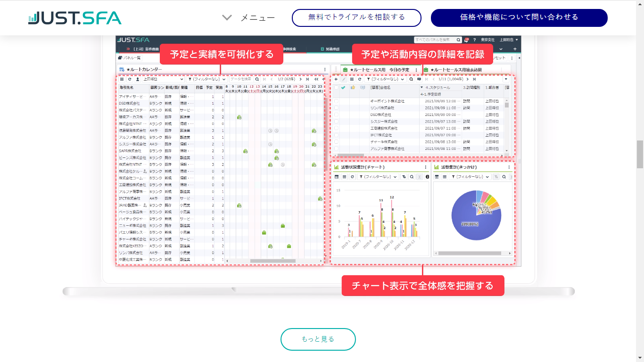Click 無料でトライアルを相談する button
Screen dimensions: 644x362
point(356,17)
